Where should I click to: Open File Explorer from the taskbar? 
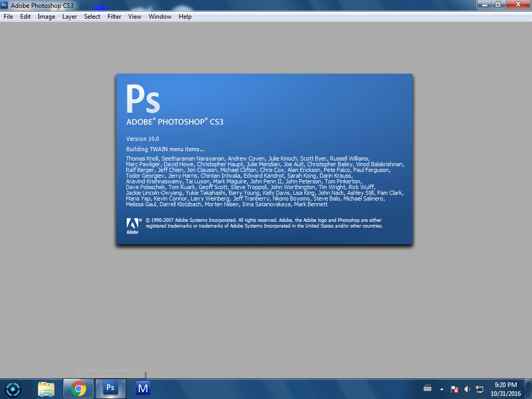[x=46, y=389]
